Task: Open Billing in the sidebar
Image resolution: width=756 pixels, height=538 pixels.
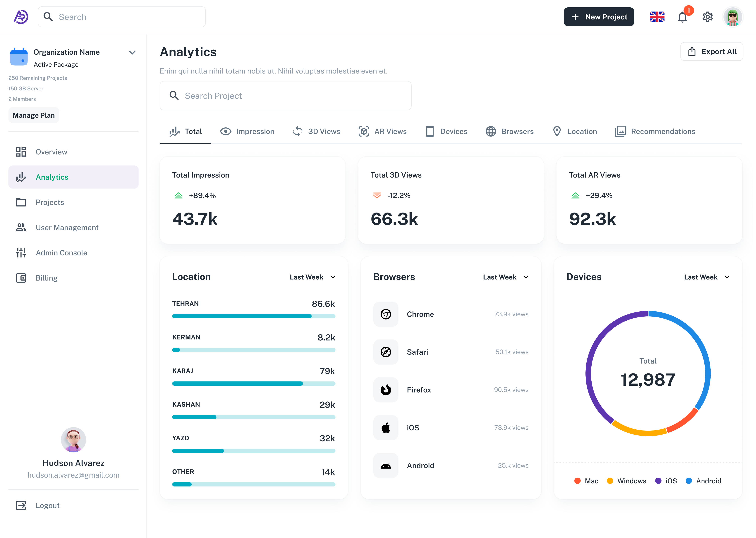Action: (x=46, y=278)
